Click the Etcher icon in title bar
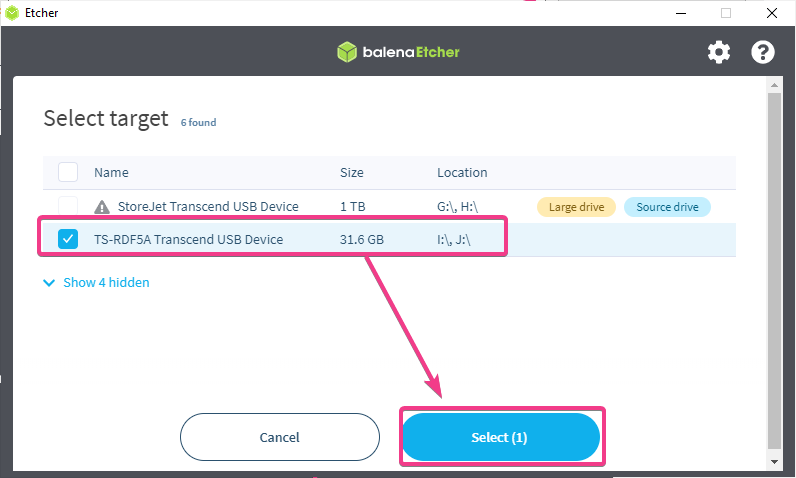796x478 pixels. (x=11, y=13)
